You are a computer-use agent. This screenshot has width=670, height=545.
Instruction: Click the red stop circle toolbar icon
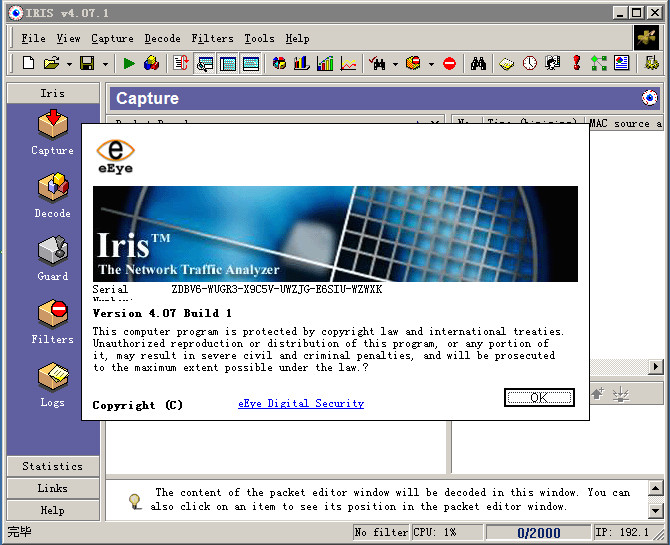[449, 64]
